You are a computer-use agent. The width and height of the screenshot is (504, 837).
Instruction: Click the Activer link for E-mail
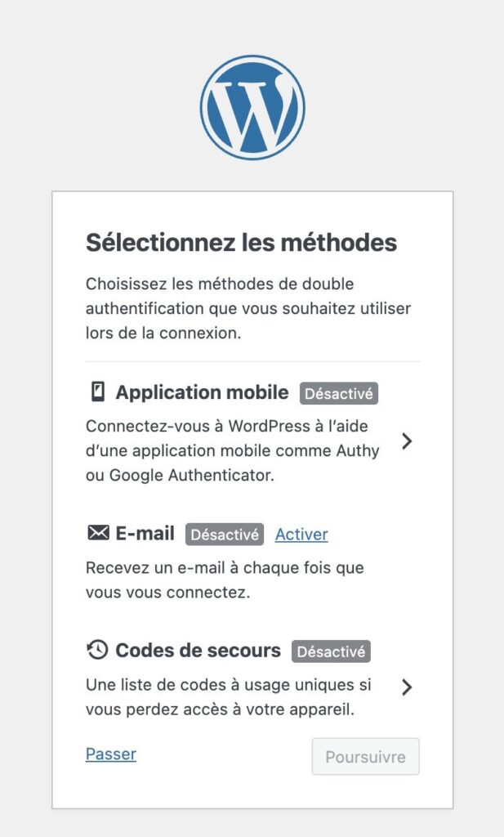[301, 535]
